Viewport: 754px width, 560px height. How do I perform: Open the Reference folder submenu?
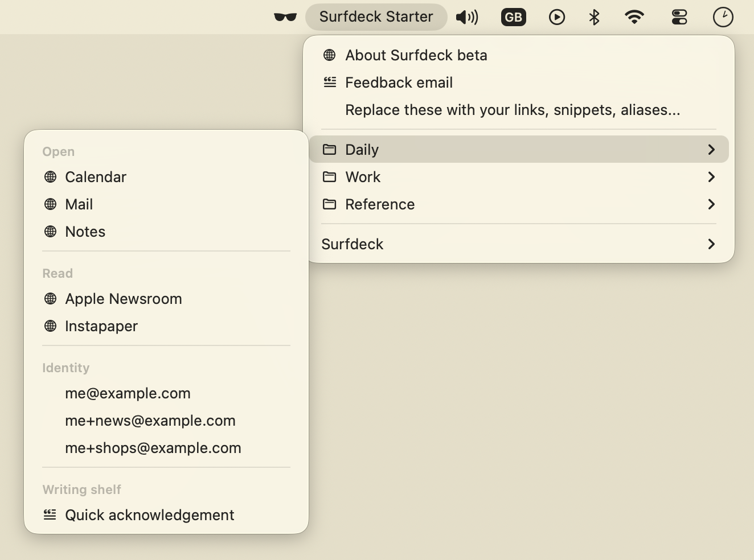tap(519, 204)
